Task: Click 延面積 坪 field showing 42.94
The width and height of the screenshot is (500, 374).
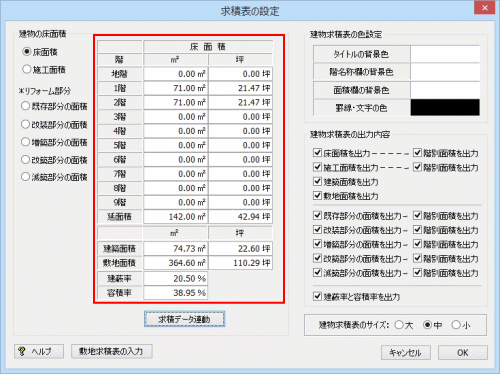Action: pyautogui.click(x=240, y=217)
